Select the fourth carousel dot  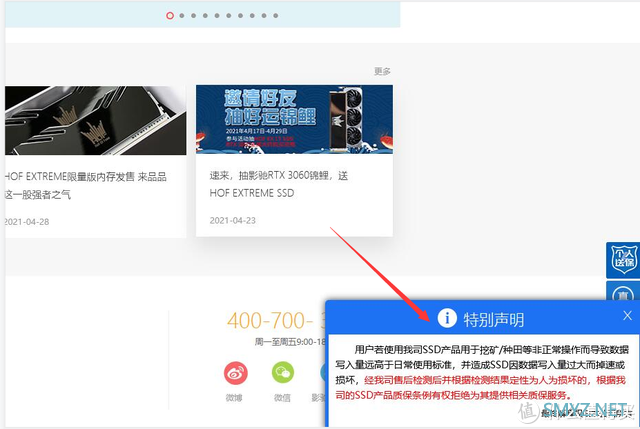click(205, 16)
